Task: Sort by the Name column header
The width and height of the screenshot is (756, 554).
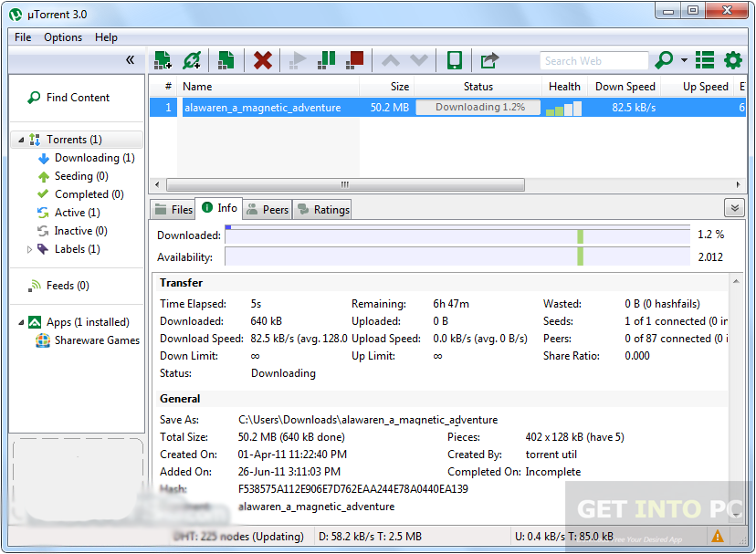Action: pos(268,87)
